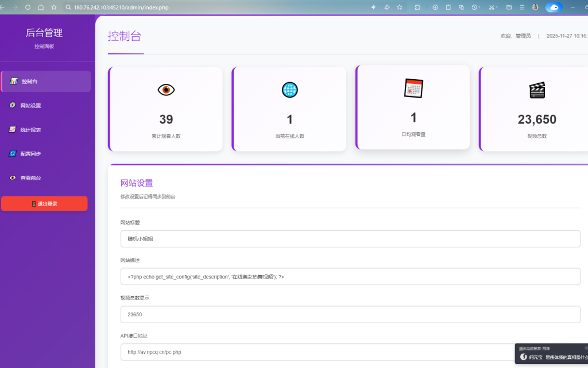Open the browser extensions puzzle icon
The height and width of the screenshot is (368, 588).
click(x=417, y=7)
